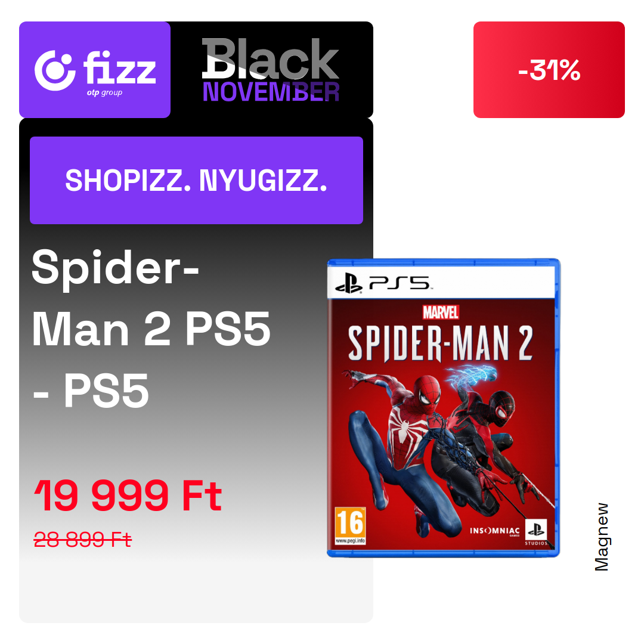The height and width of the screenshot is (644, 644).
Task: Click the PEGI 16 age rating badge
Action: [x=351, y=526]
